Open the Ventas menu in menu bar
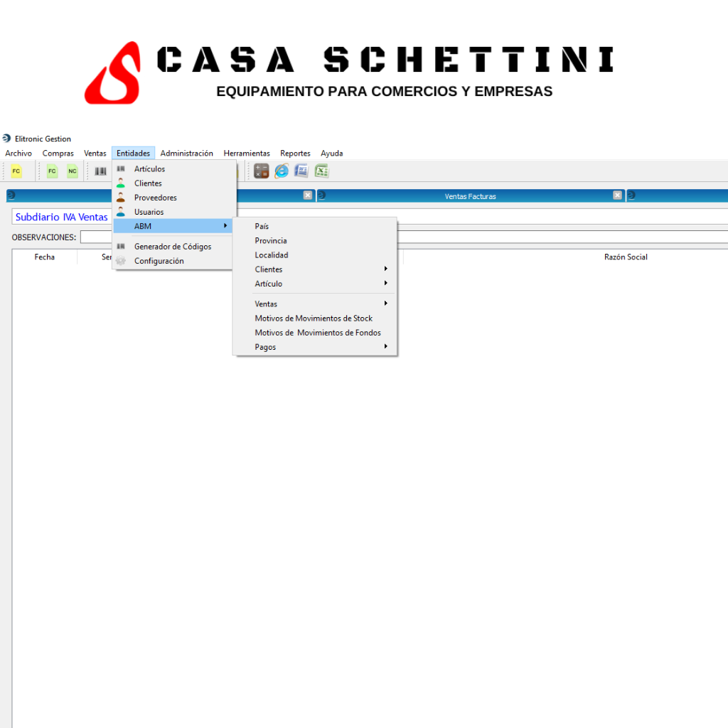 point(95,154)
